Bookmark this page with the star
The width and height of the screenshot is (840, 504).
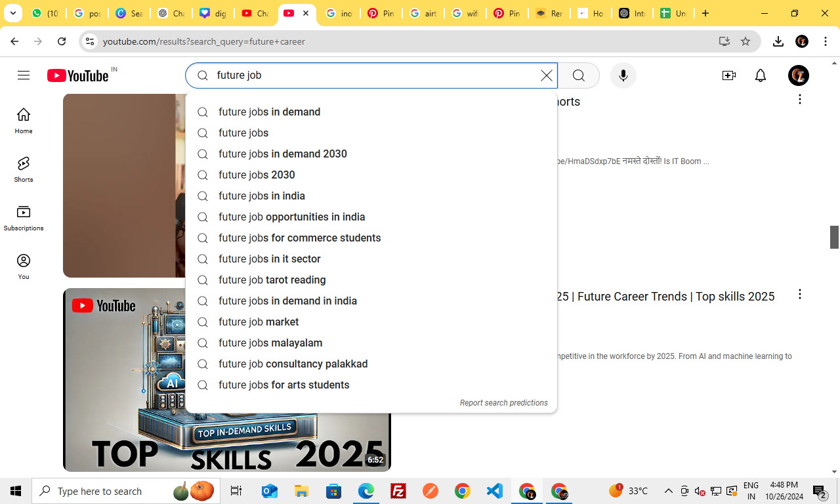(x=745, y=41)
